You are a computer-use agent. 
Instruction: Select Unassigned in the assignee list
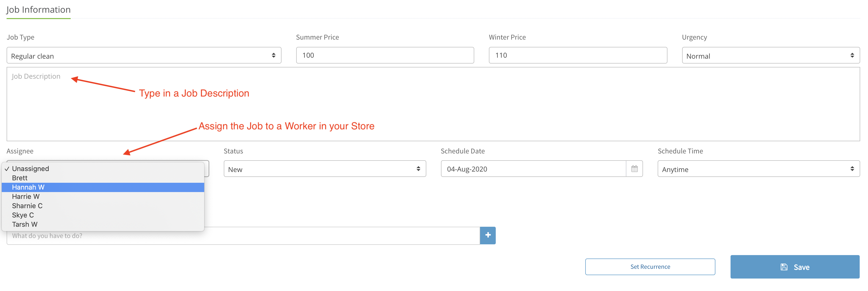(103, 169)
